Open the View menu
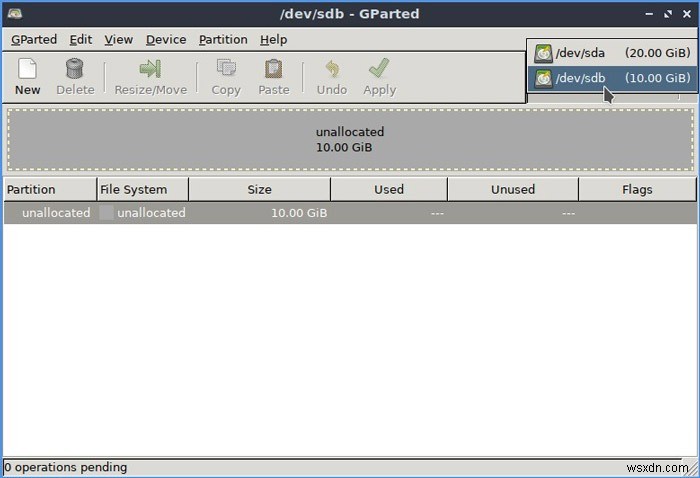 coord(119,40)
